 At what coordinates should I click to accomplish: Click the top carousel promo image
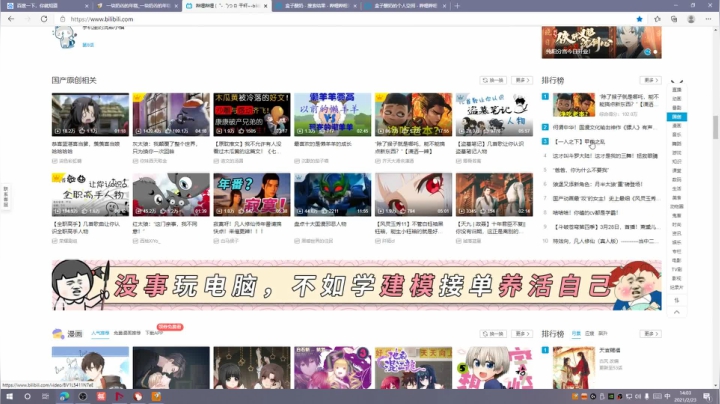tap(602, 42)
